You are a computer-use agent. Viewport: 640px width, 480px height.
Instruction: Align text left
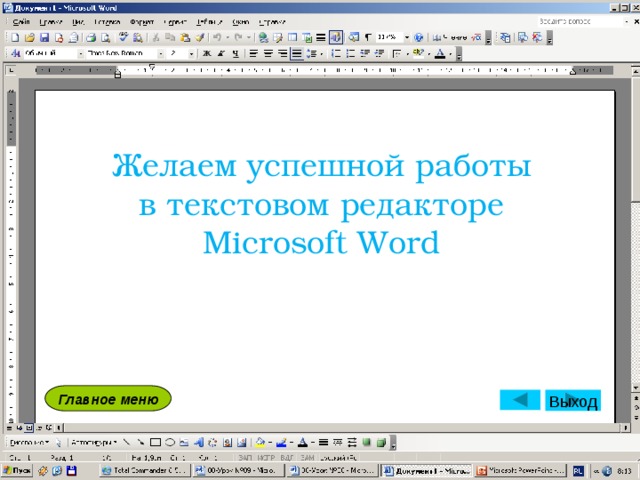253,53
